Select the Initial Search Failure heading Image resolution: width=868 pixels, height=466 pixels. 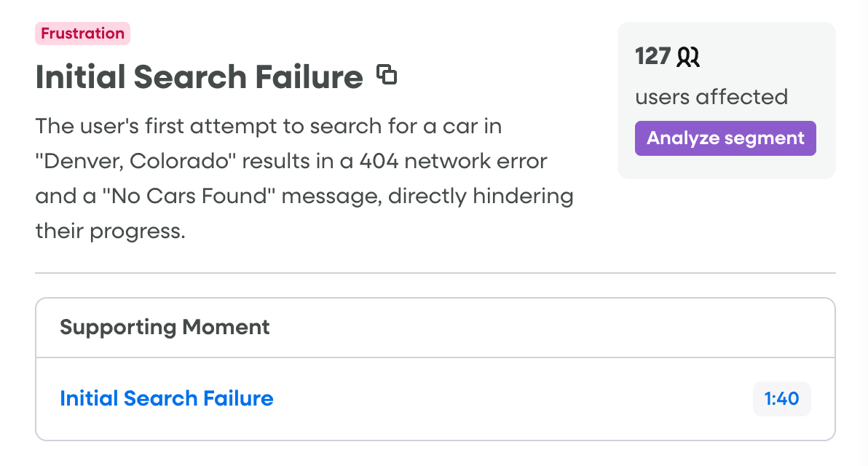pos(199,77)
